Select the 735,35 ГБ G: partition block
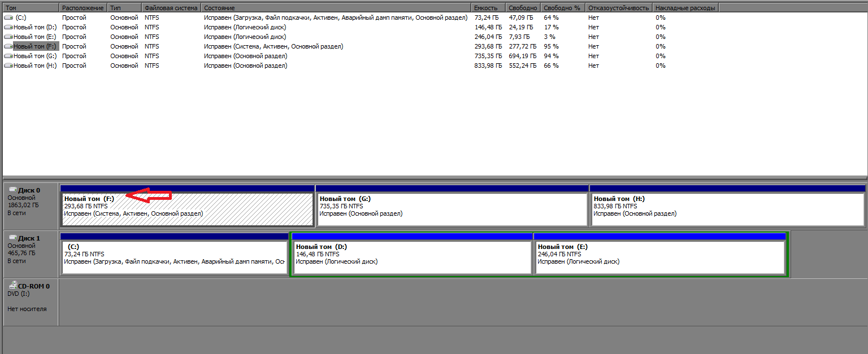Viewport: 868px width, 354px height. (452, 210)
